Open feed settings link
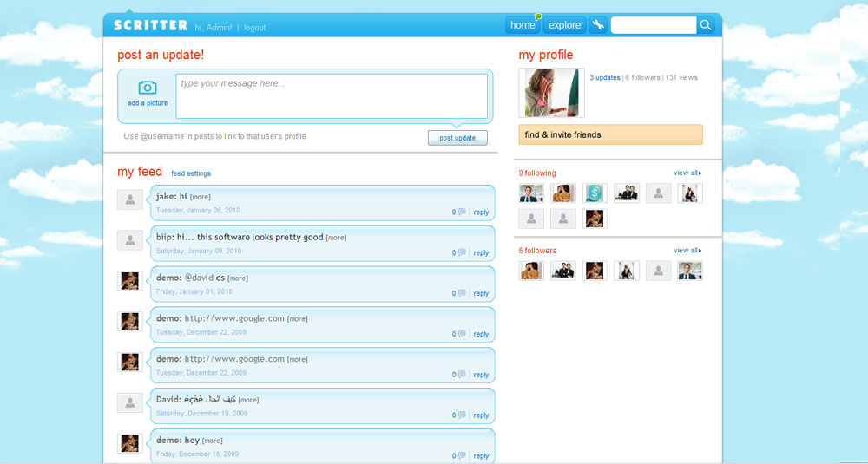 coord(191,173)
